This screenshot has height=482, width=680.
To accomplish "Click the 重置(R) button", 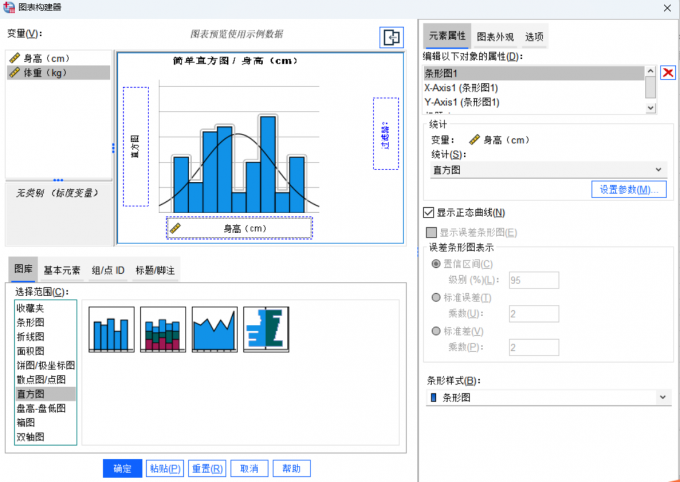I will [207, 469].
